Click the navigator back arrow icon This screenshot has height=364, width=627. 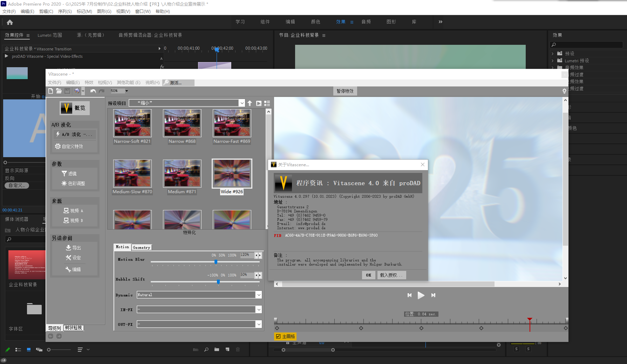click(x=50, y=336)
